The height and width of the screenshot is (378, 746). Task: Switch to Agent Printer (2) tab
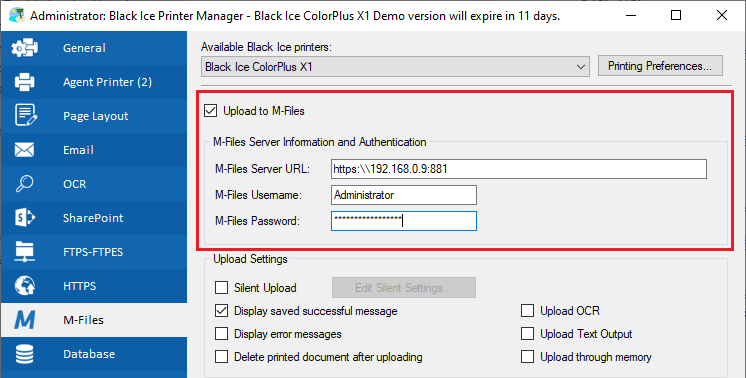click(94, 82)
